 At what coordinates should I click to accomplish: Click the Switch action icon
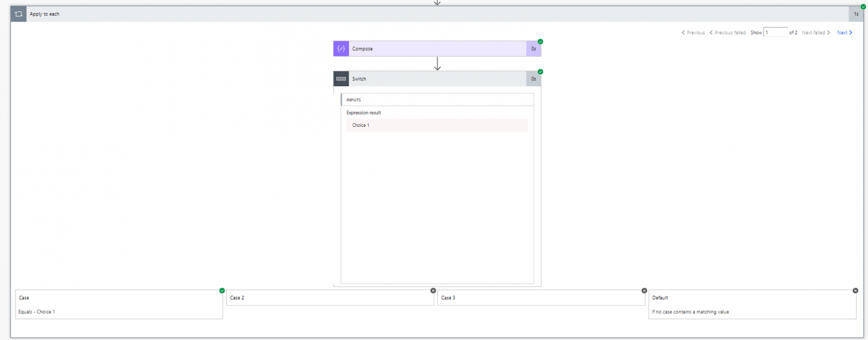coord(341,79)
